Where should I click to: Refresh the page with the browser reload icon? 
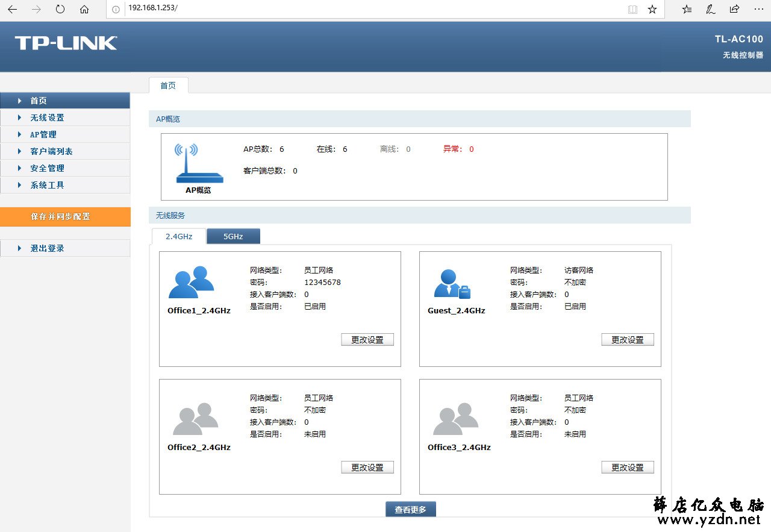click(x=60, y=9)
